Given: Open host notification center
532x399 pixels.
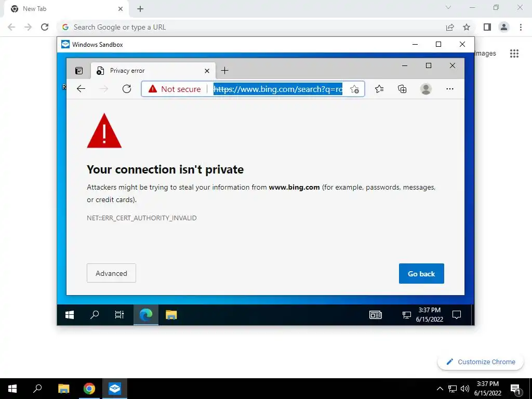Looking at the screenshot, I should [516, 389].
